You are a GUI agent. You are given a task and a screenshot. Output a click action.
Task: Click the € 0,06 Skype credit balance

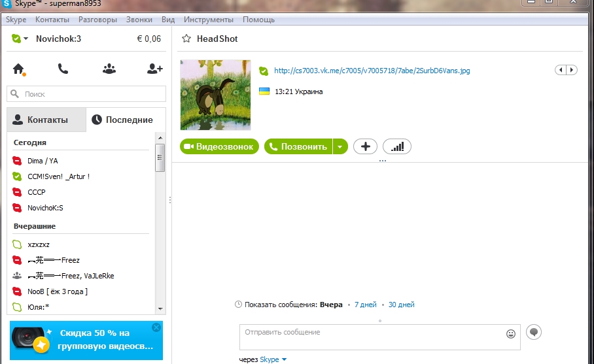click(x=149, y=39)
